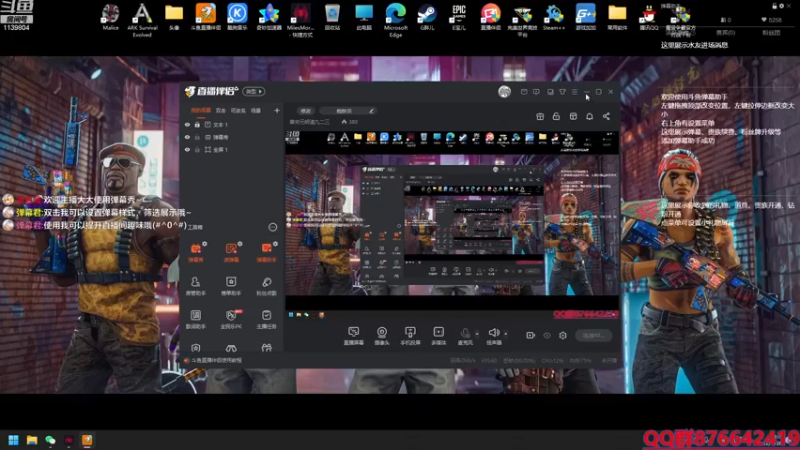Open the gift box icon above preview
The height and width of the screenshot is (450, 800).
(x=540, y=116)
